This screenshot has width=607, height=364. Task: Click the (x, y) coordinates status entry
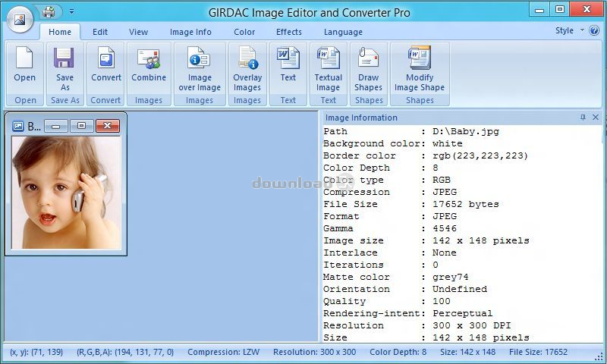point(36,352)
